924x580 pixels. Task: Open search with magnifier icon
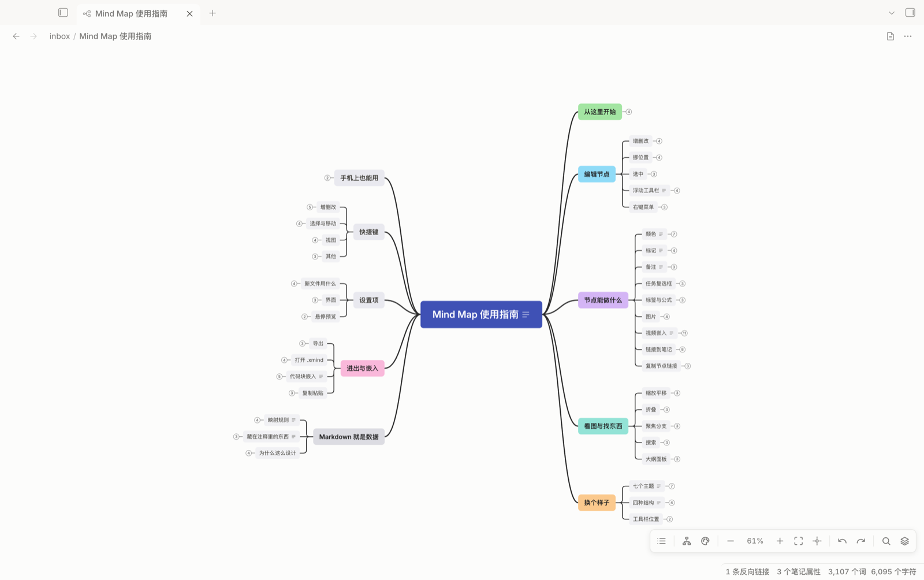pos(886,541)
